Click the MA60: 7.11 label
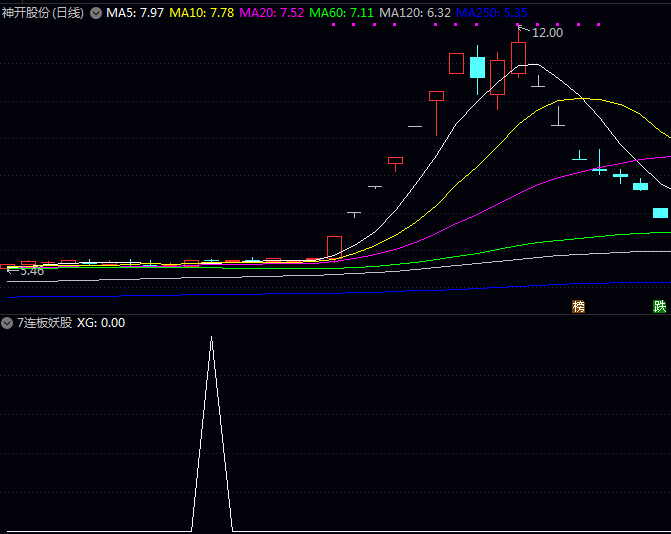 point(341,13)
